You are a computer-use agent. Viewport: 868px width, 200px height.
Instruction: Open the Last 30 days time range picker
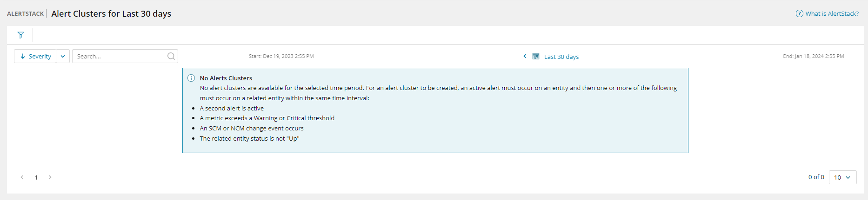click(561, 57)
